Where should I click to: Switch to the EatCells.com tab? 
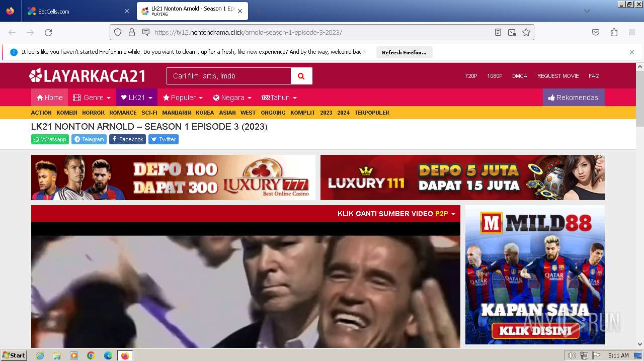click(78, 11)
